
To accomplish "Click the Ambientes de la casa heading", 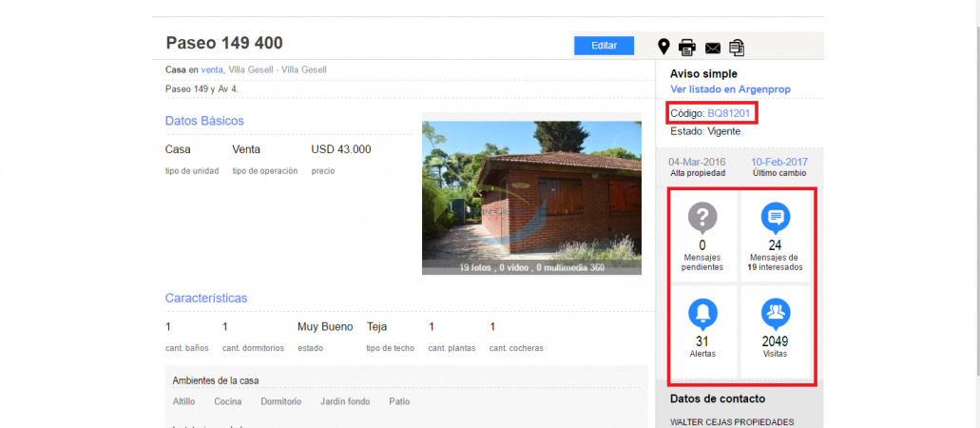I will [216, 380].
